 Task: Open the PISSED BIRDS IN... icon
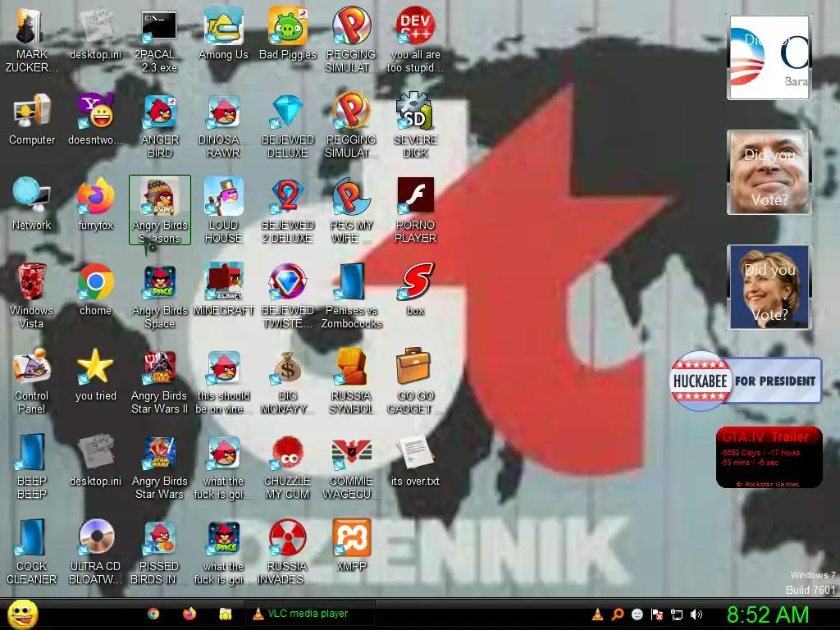click(x=160, y=552)
